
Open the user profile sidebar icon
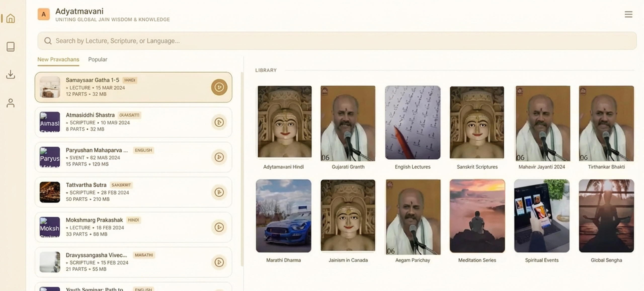coord(11,103)
